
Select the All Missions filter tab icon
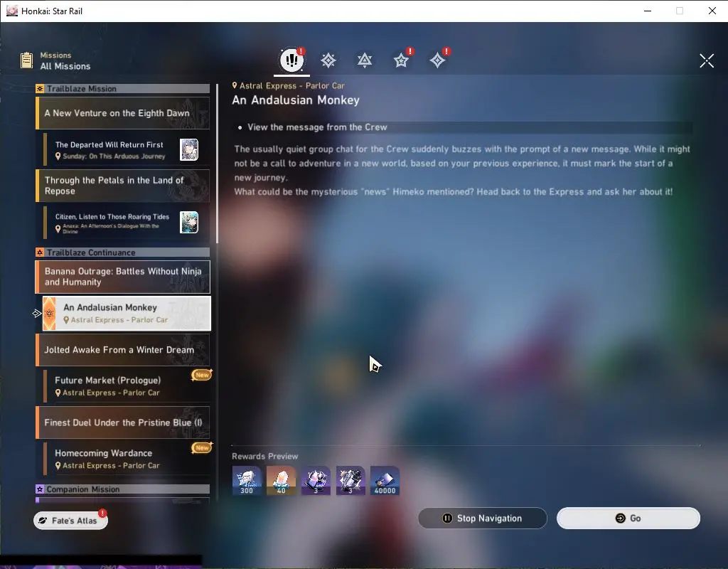pos(291,61)
